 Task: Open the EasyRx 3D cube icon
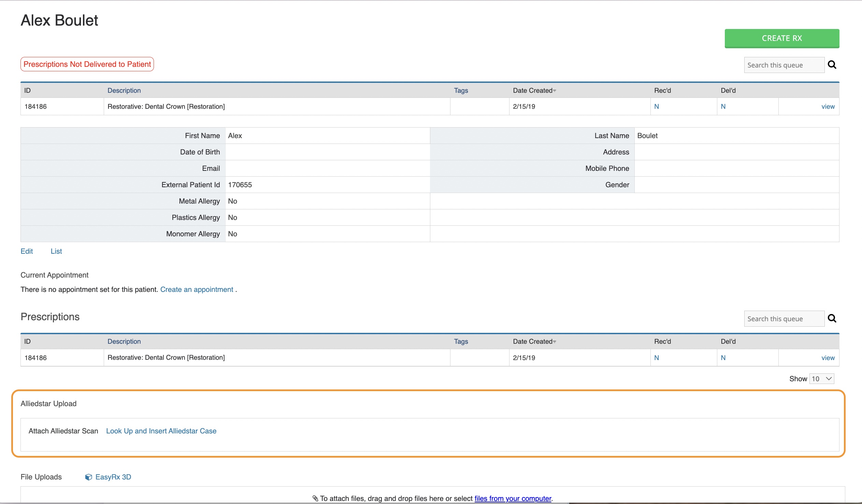click(88, 477)
